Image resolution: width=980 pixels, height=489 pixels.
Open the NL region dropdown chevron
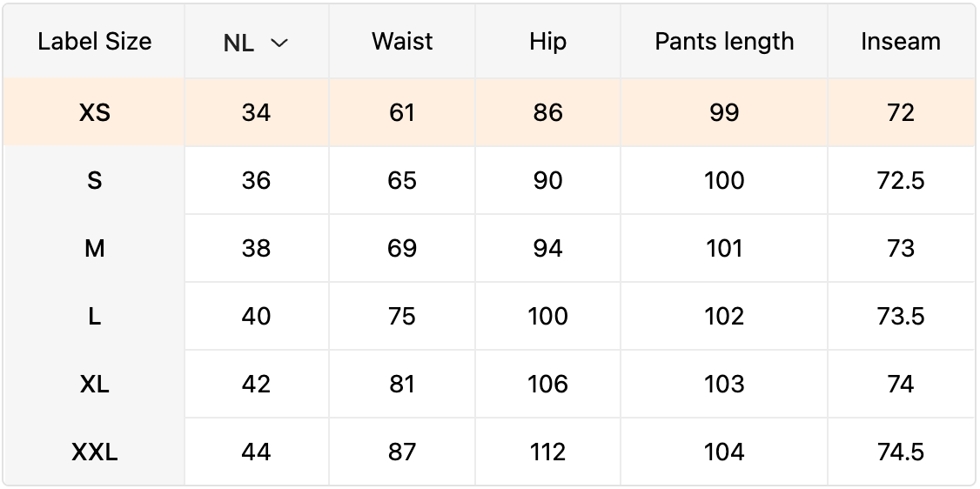tap(279, 43)
